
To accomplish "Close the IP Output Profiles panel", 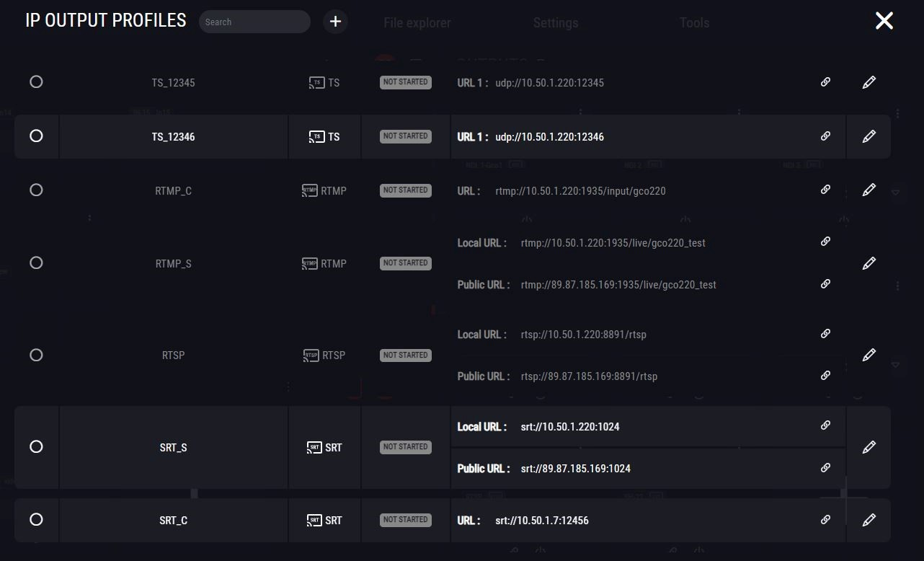I will (x=884, y=21).
